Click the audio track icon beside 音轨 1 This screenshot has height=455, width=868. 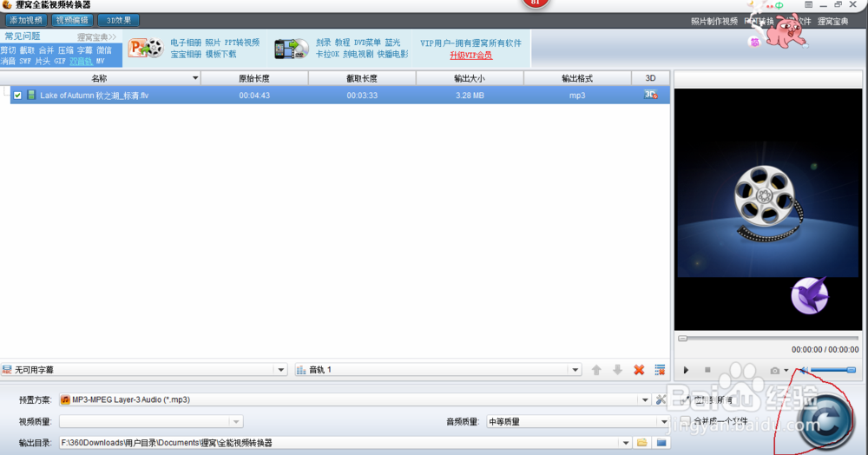coord(301,370)
